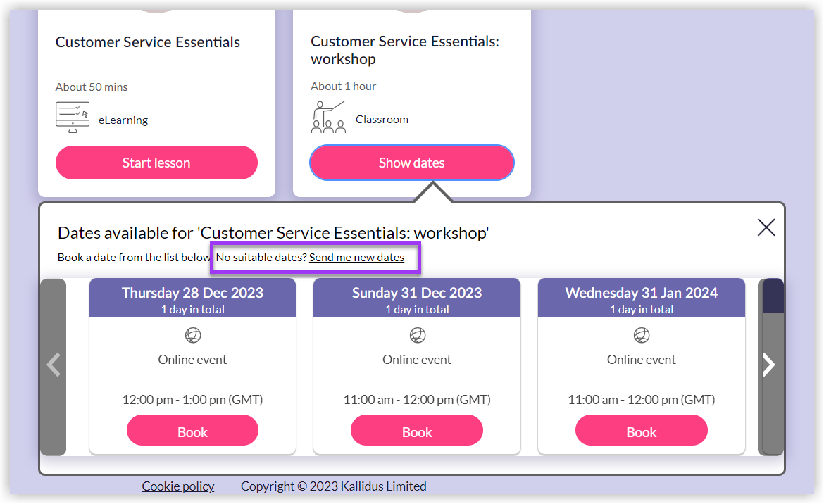Viewport: 824px width, 504px height.
Task: Open the Send me new dates link
Action: [x=356, y=258]
